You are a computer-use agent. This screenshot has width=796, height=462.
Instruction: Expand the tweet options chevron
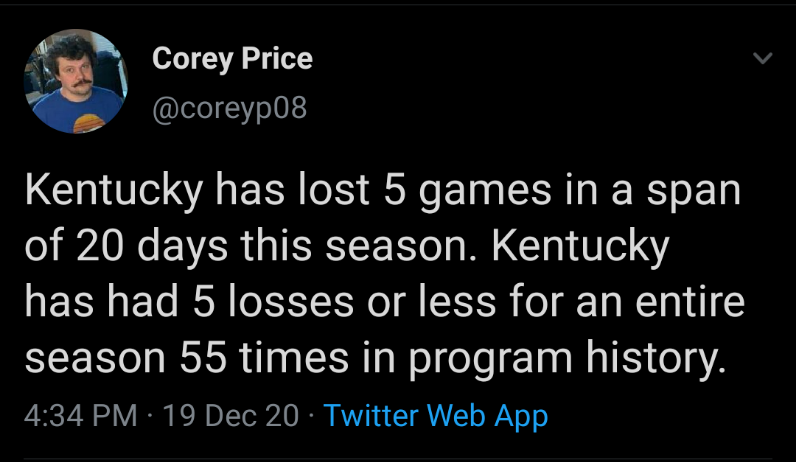(762, 60)
